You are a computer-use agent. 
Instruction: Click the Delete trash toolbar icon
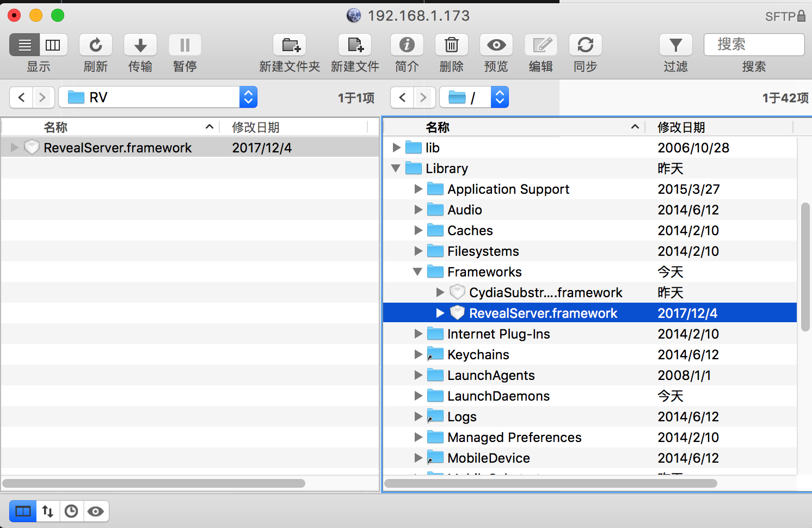452,45
